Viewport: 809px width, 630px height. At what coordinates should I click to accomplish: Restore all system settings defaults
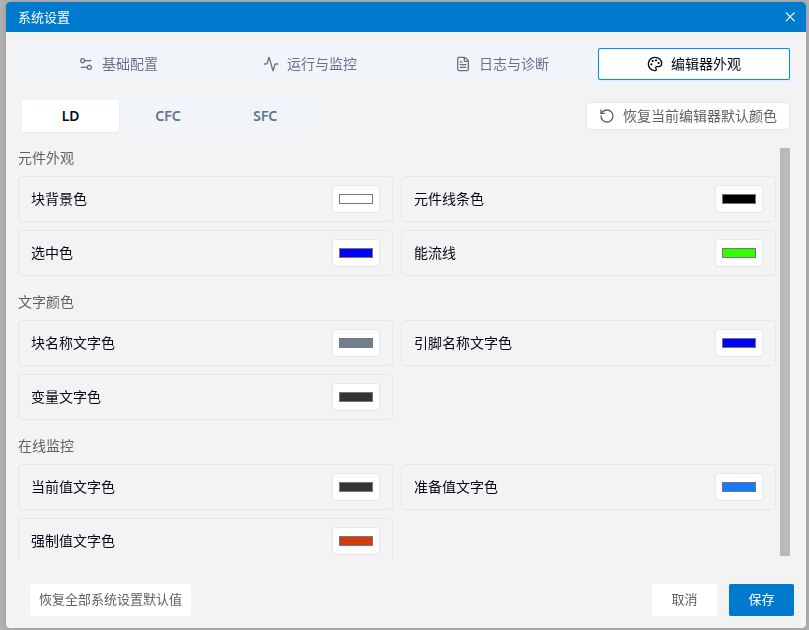pos(110,600)
